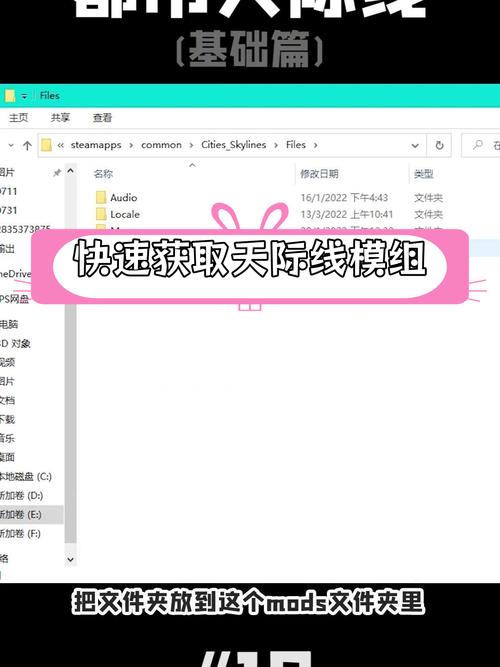The width and height of the screenshot is (500, 667).
Task: Open quick access toolbar dropdown arrow
Action: point(24,97)
